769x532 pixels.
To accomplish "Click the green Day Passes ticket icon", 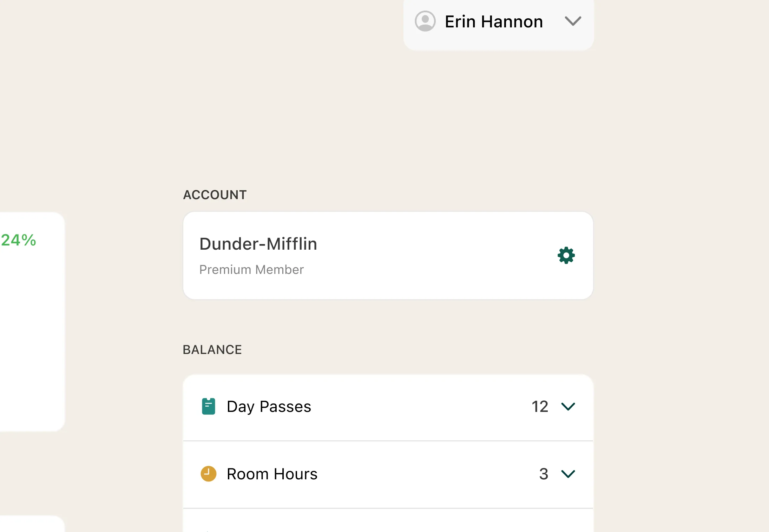I will (208, 406).
